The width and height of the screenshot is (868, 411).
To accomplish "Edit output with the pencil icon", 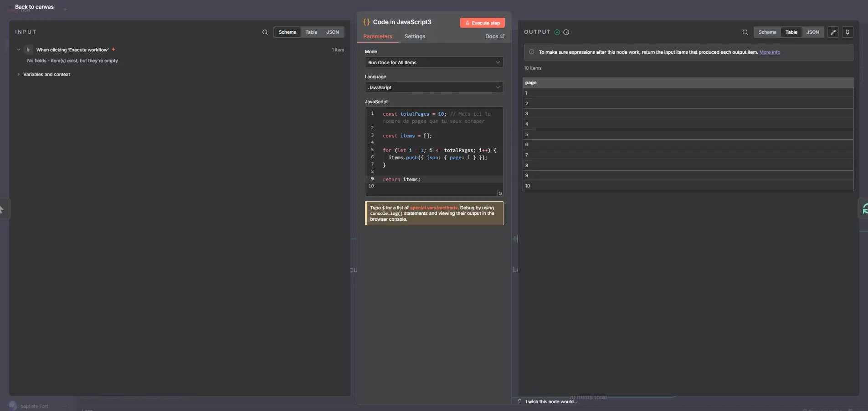I will (x=833, y=32).
